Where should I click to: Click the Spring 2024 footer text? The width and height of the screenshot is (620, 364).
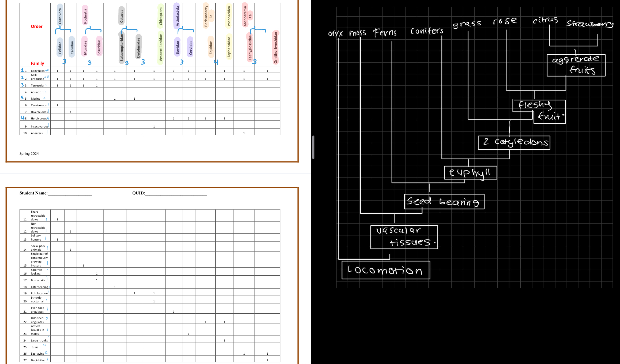coord(29,153)
